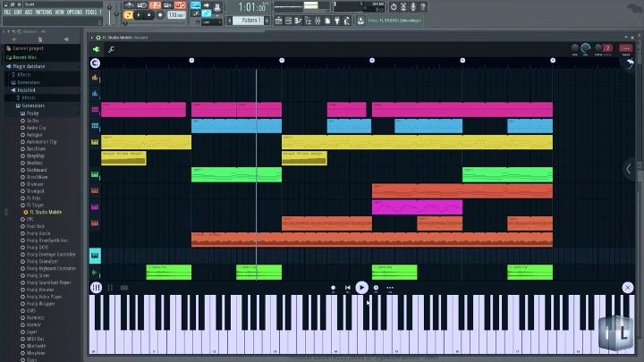This screenshot has height=362, width=644.
Task: Open the ADD menu
Action: 29,13
